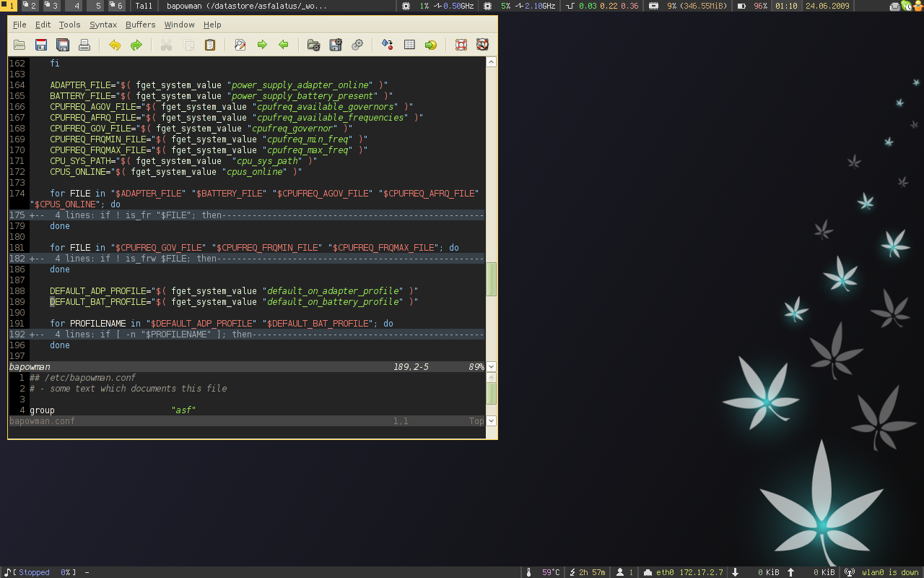The height and width of the screenshot is (578, 924).
Task: Click the bapowman window title in top bar
Action: point(246,6)
